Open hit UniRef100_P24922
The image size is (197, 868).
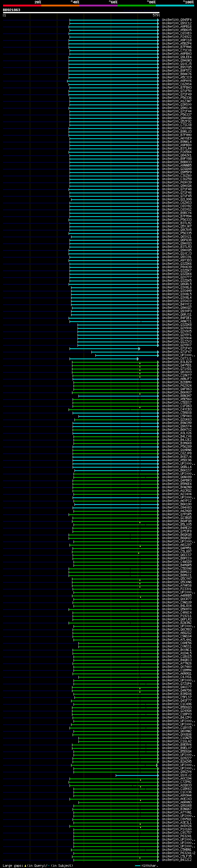click(x=177, y=37)
